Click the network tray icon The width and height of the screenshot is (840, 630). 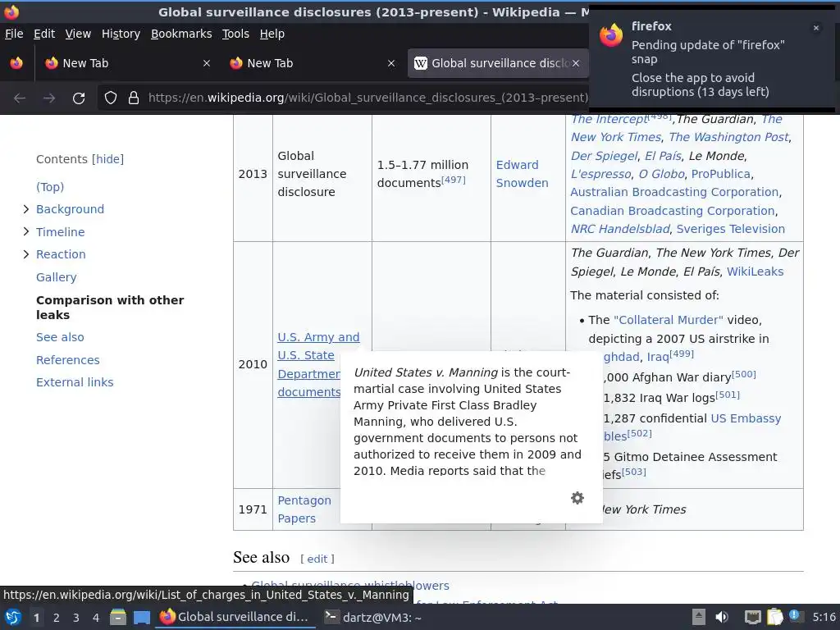click(x=752, y=617)
